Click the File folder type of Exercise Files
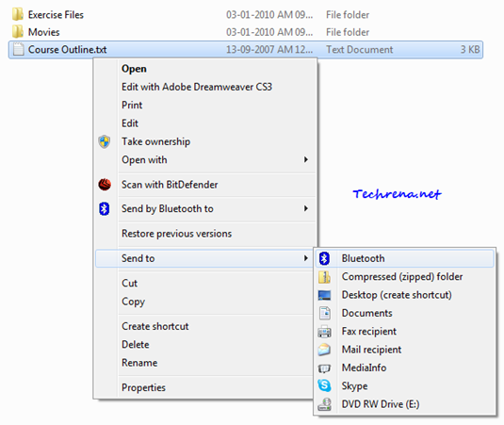504x425 pixels. pos(348,15)
